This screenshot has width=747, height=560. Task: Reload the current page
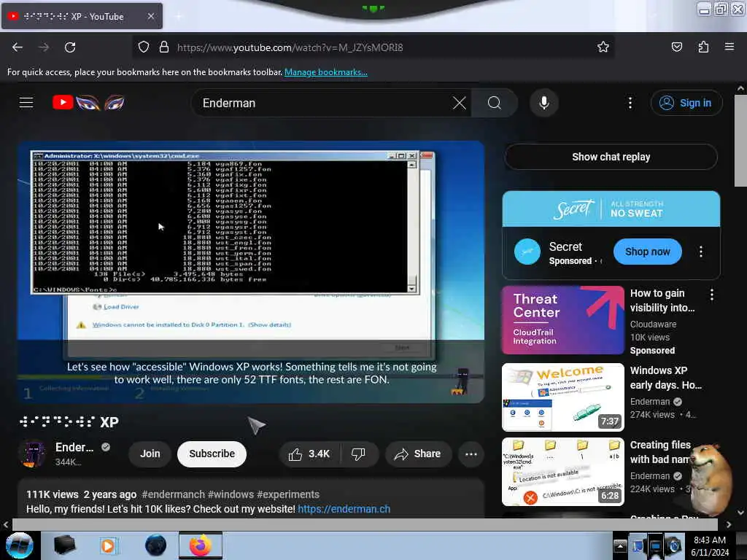click(x=70, y=47)
